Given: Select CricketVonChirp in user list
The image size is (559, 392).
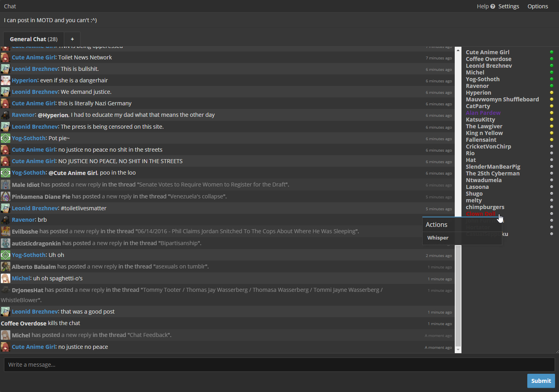Looking at the screenshot, I should pos(488,147).
